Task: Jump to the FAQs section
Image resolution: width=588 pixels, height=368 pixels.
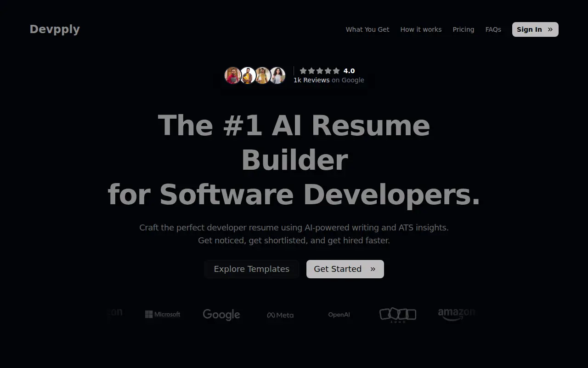Action: pos(493,29)
